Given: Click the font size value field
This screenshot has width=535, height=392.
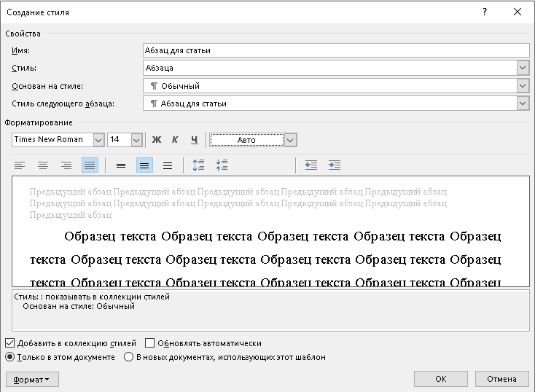Looking at the screenshot, I should [x=119, y=140].
